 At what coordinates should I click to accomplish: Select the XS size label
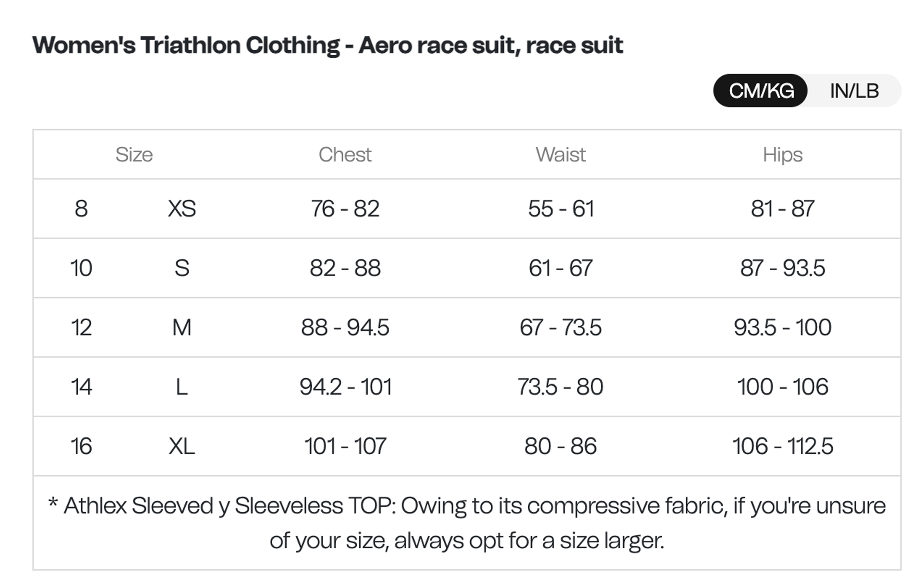point(182,209)
